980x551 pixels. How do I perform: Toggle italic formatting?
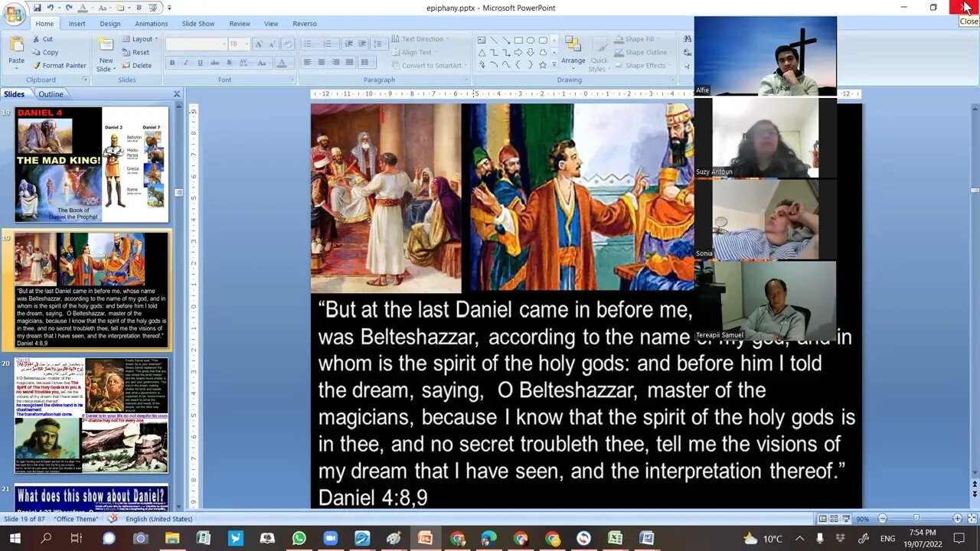(186, 63)
